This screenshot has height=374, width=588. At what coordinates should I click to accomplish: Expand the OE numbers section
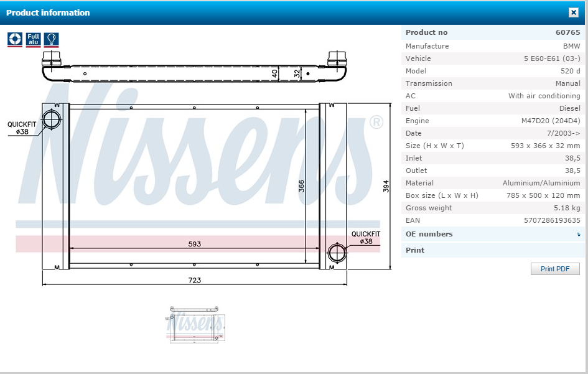point(493,234)
